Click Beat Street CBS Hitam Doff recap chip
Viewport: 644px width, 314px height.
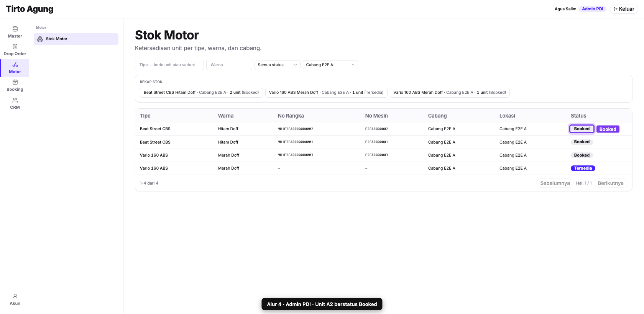[201, 92]
